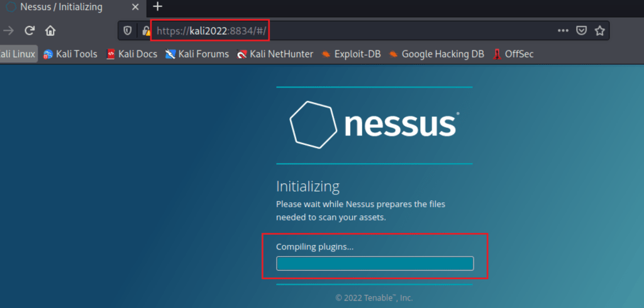
Task: Open the OffSec bookmark
Action: [x=513, y=54]
